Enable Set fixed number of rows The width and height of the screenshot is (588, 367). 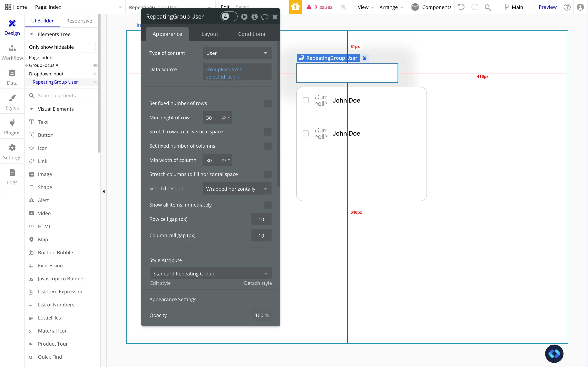[x=267, y=103]
